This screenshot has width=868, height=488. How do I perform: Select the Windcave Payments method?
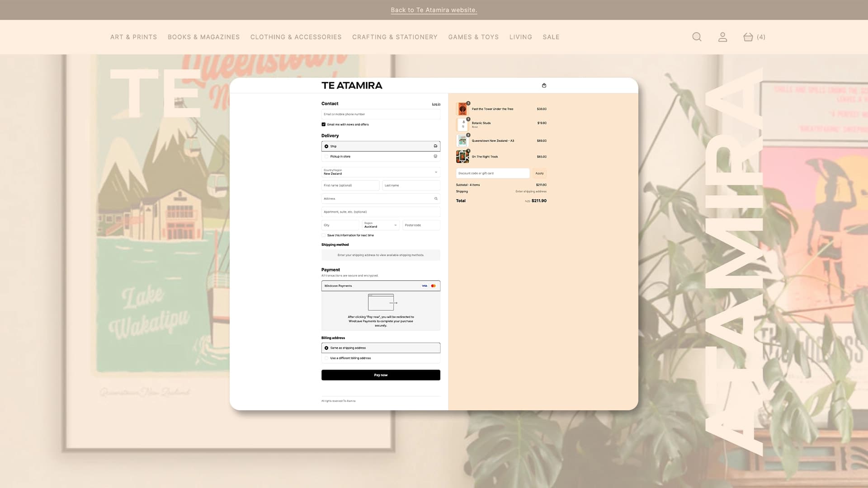pos(381,286)
